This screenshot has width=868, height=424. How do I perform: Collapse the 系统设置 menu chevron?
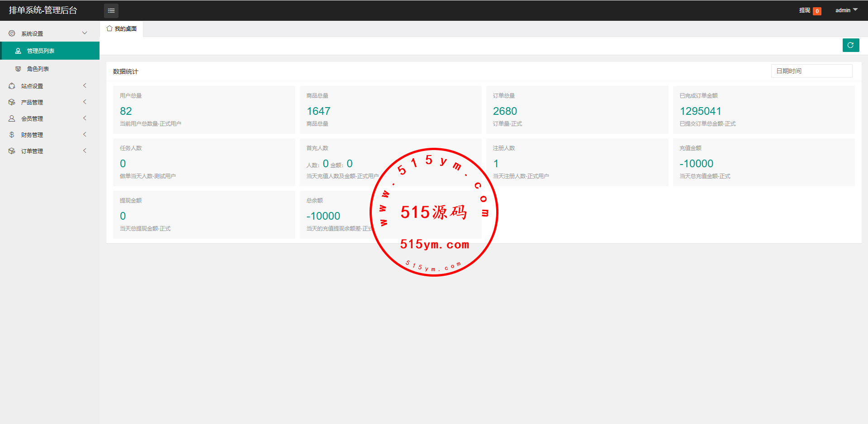[85, 33]
